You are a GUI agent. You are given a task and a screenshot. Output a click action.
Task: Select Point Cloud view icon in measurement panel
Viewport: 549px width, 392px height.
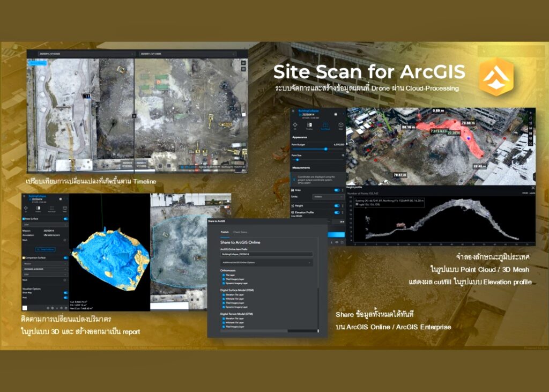(x=325, y=126)
